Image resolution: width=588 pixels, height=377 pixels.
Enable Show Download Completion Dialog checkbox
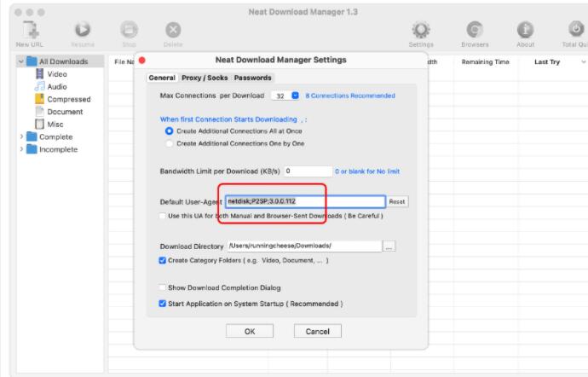[163, 287]
